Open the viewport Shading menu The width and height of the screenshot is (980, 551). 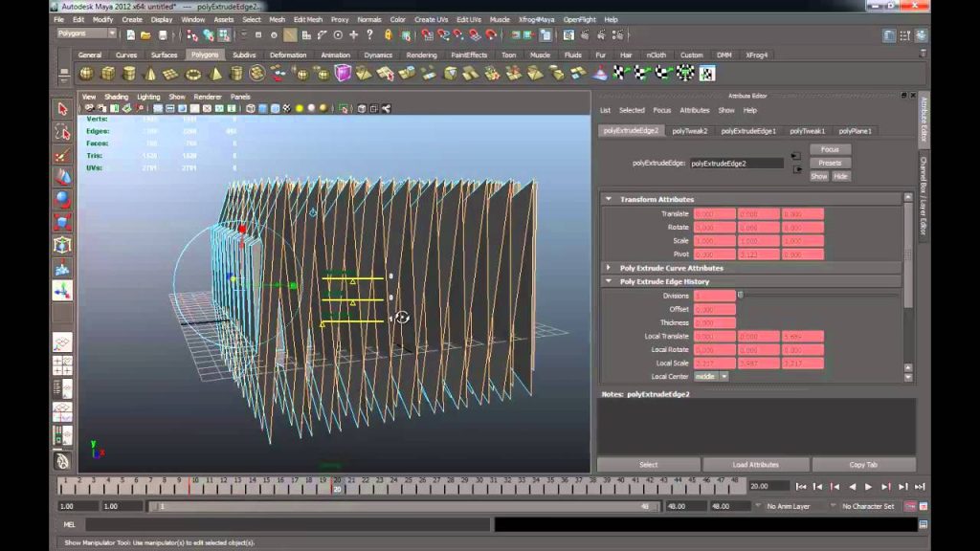pos(116,97)
